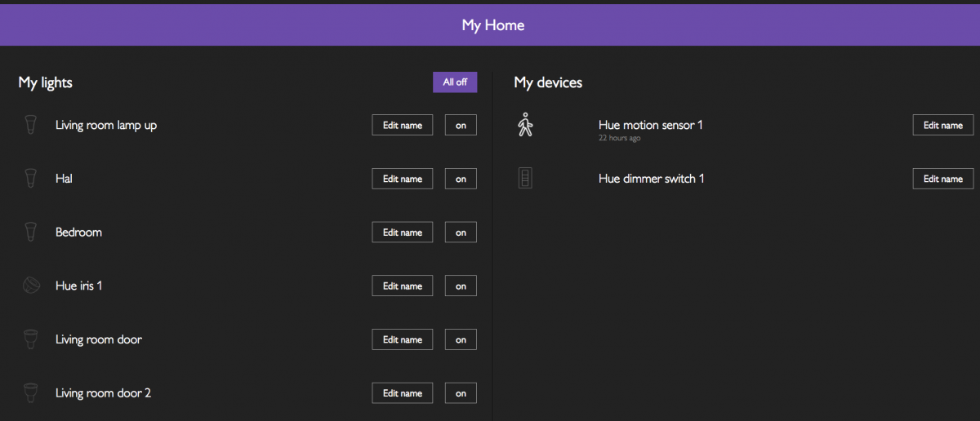Click the Hue motion sensor walking icon

(525, 124)
